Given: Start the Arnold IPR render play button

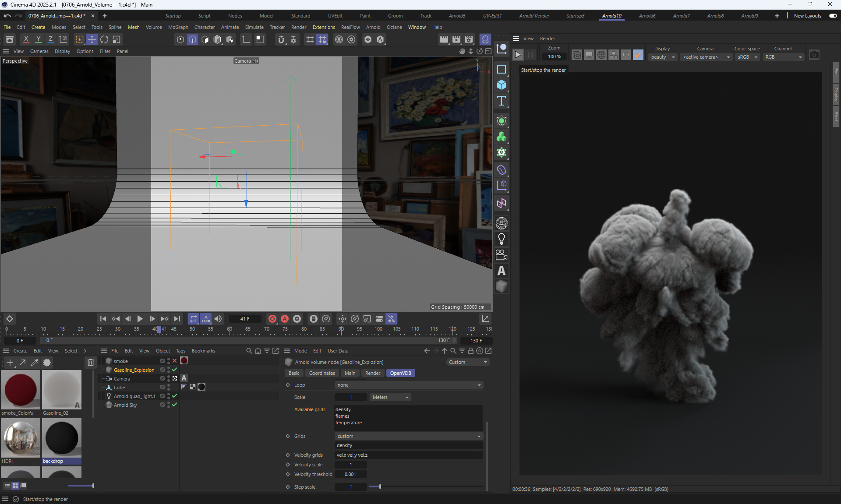Looking at the screenshot, I should pyautogui.click(x=518, y=55).
